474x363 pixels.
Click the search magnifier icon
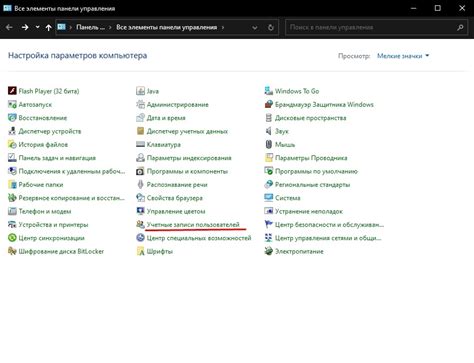460,27
